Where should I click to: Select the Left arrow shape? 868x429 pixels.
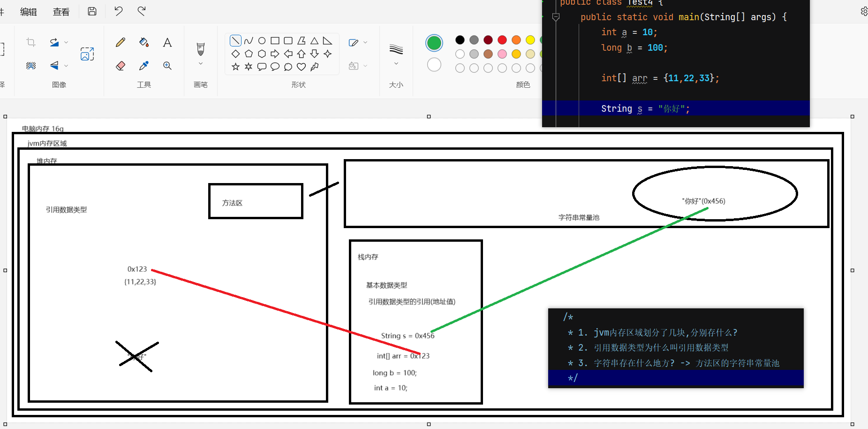tap(288, 54)
